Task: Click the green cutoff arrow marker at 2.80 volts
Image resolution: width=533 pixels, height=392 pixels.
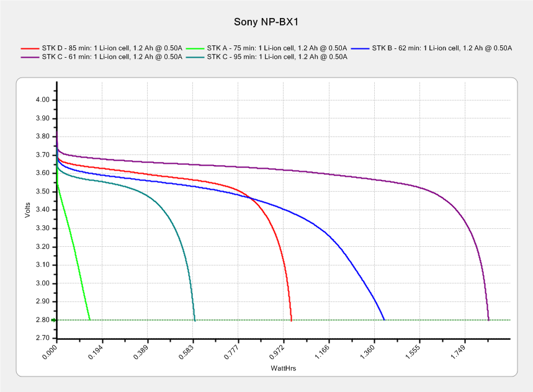Action: pyautogui.click(x=54, y=320)
